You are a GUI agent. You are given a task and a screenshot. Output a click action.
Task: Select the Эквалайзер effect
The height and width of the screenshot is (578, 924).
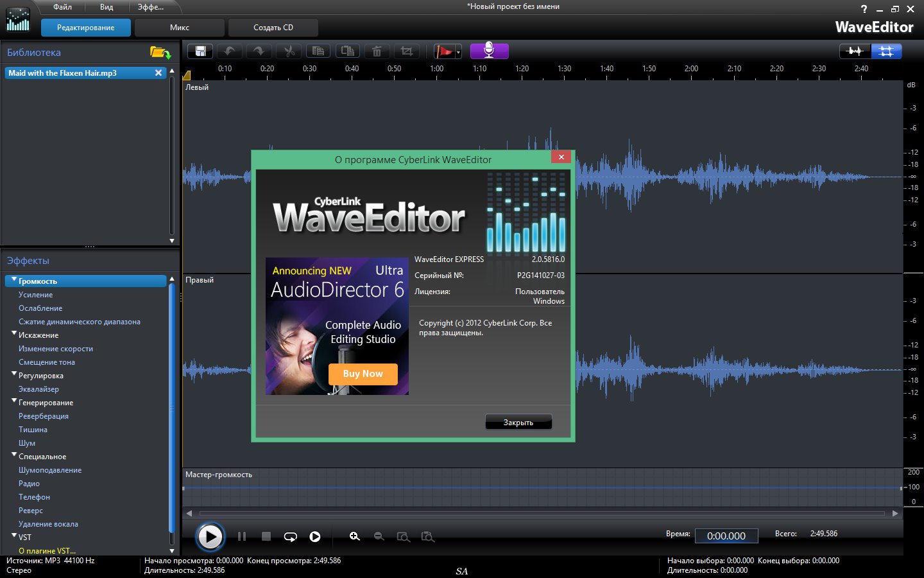click(38, 389)
